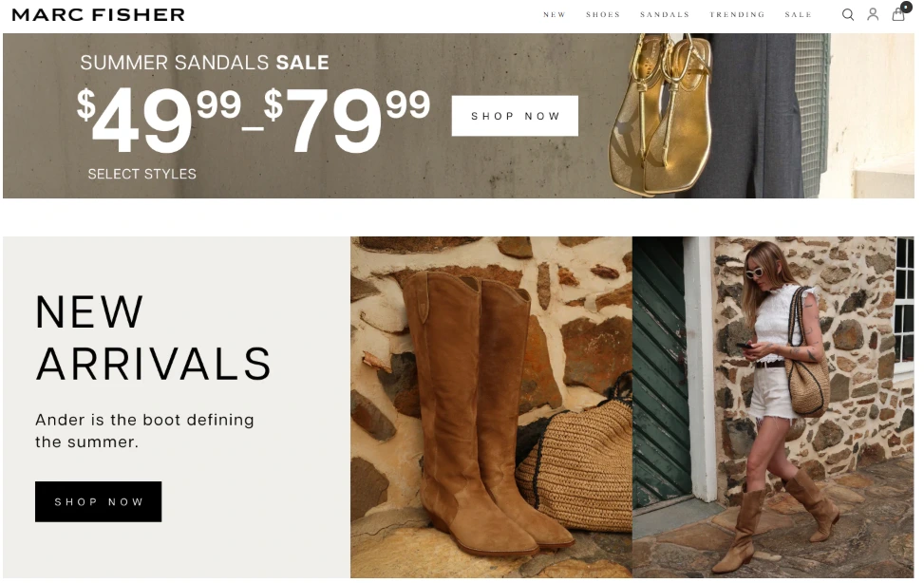Open the shopping bag icon
The height and width of the screenshot is (583, 924).
click(x=898, y=15)
